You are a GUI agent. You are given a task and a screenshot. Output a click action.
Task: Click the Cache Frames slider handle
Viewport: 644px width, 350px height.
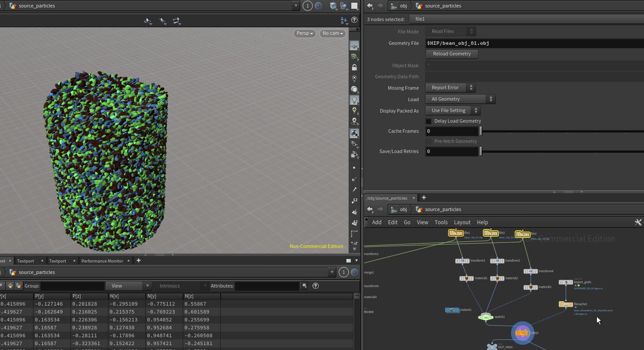point(481,131)
